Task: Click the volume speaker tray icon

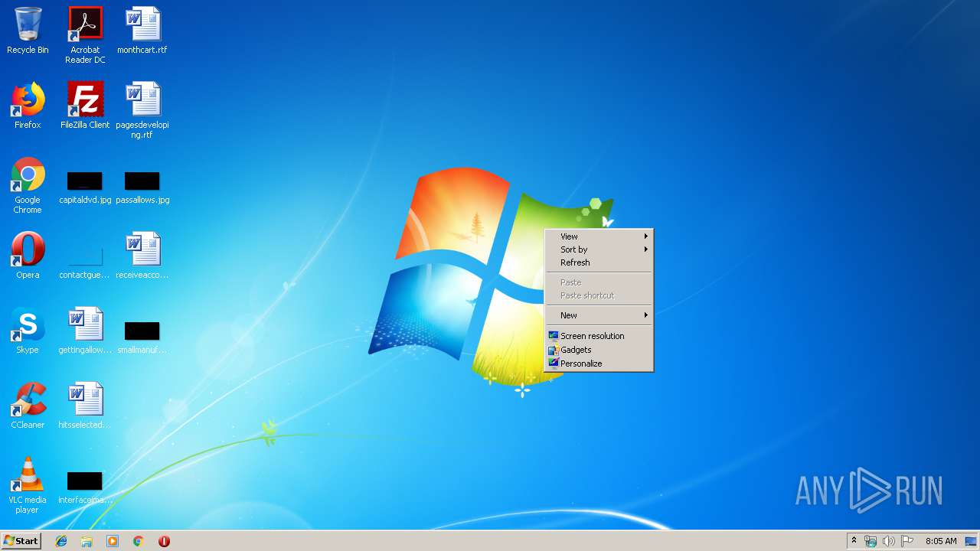Action: [889, 541]
